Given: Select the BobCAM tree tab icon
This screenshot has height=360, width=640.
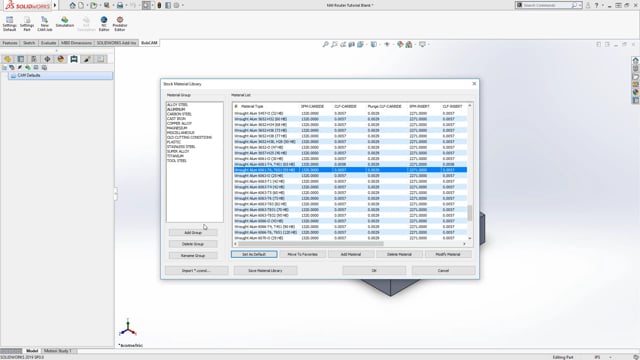Looking at the screenshot, I should (x=74, y=59).
